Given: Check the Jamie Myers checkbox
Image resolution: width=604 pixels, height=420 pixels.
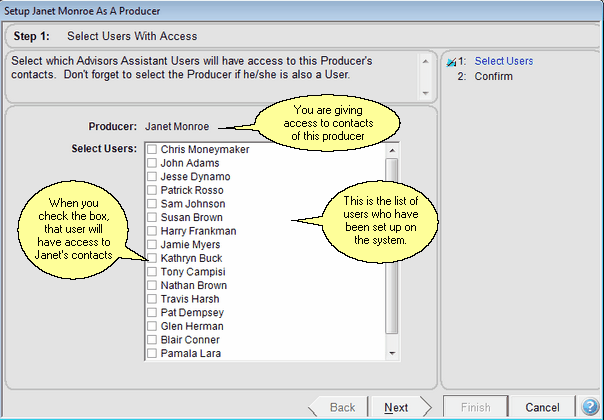Looking at the screenshot, I should (x=152, y=244).
